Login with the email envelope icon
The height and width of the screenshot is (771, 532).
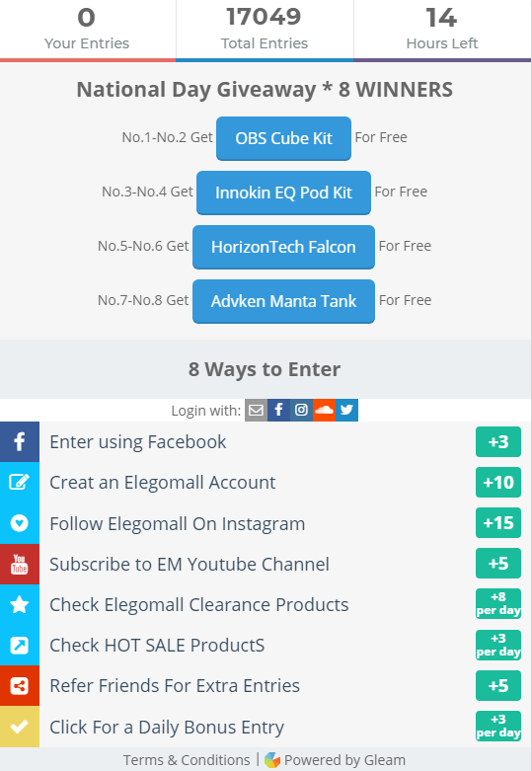(257, 410)
